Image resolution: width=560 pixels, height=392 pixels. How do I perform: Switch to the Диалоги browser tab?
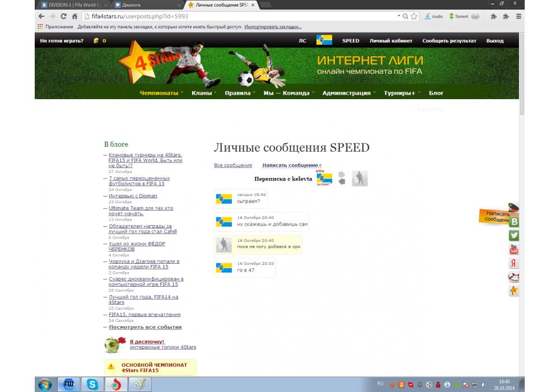(148, 5)
